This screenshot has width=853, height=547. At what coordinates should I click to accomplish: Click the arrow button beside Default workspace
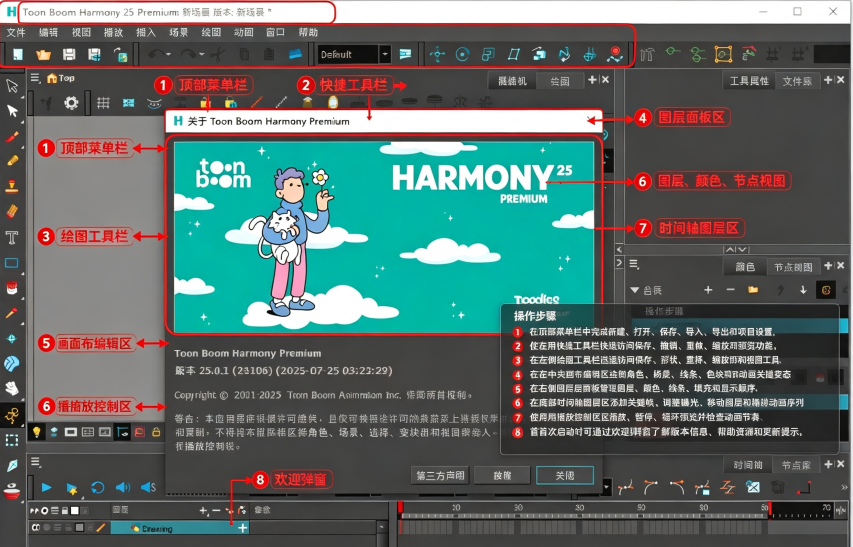tap(385, 54)
